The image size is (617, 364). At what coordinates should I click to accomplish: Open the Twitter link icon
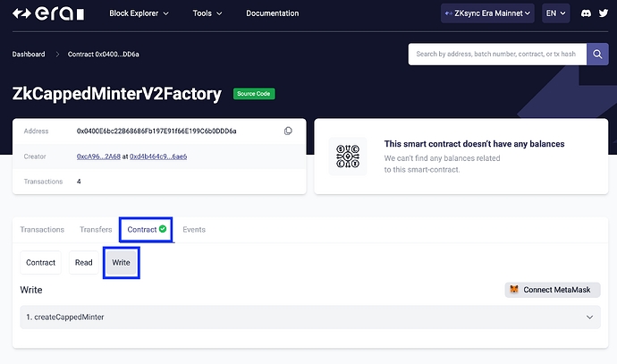point(603,14)
